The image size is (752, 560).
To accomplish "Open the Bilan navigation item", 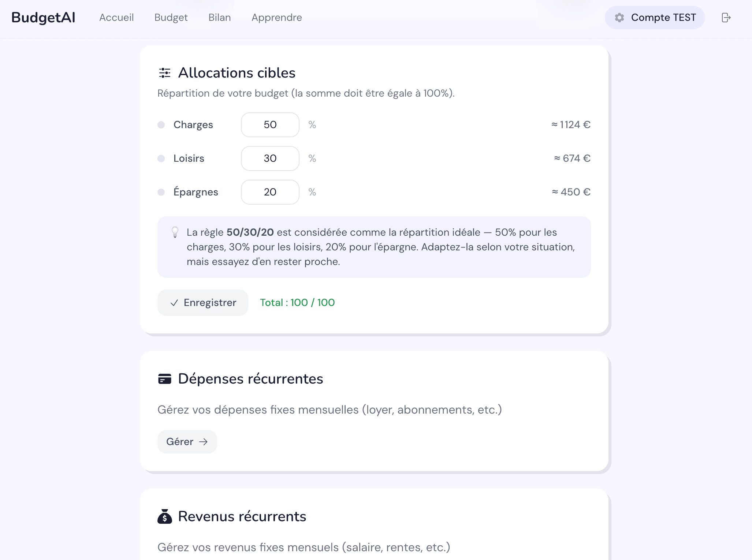I will tap(220, 18).
